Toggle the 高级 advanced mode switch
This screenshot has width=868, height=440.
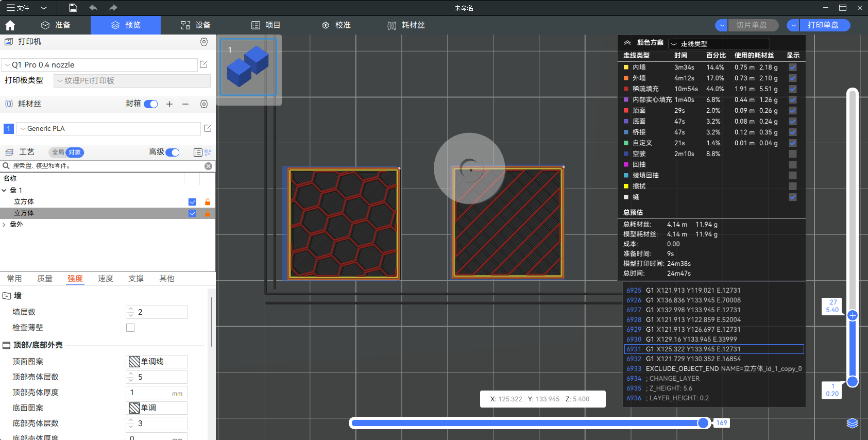pos(173,153)
